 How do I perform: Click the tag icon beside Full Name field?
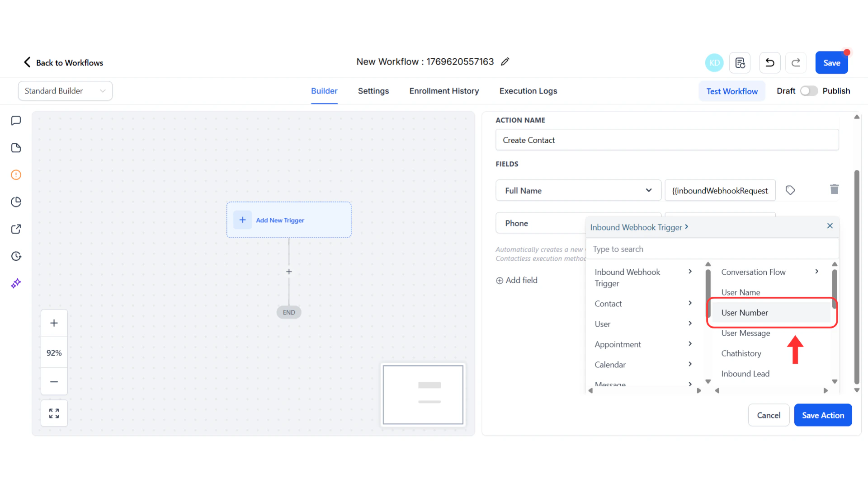coord(790,190)
